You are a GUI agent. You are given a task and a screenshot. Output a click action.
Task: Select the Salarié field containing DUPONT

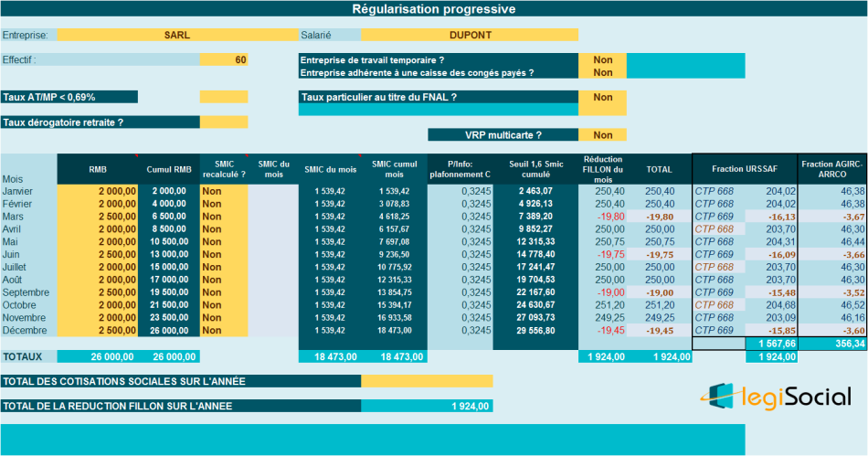coord(470,35)
